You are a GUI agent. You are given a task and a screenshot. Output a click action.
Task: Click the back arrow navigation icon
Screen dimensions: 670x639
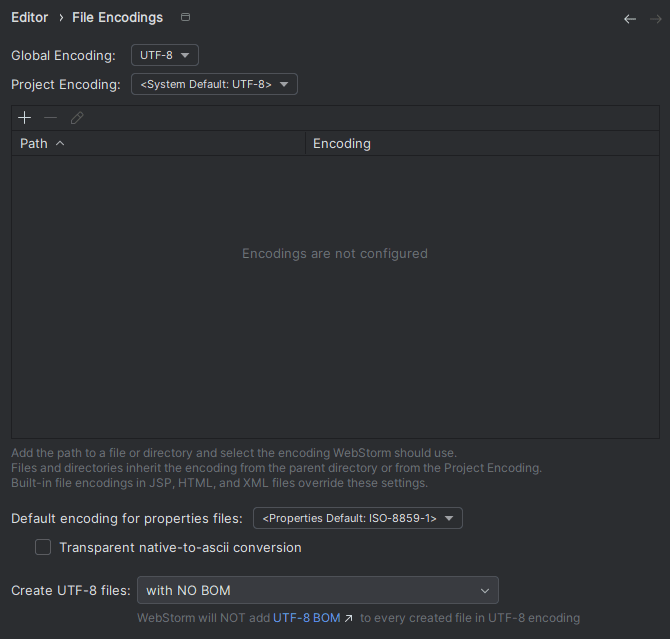coord(630,18)
